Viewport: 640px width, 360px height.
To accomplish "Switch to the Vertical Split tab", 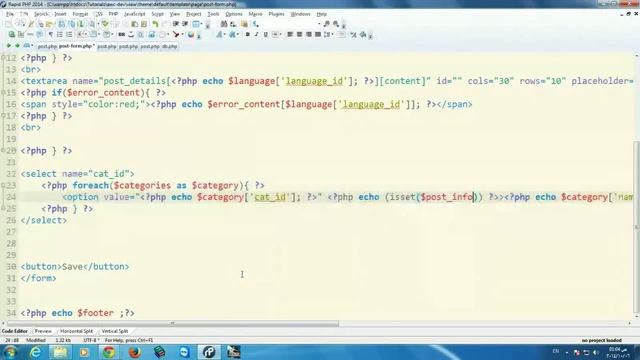I will pos(115,331).
